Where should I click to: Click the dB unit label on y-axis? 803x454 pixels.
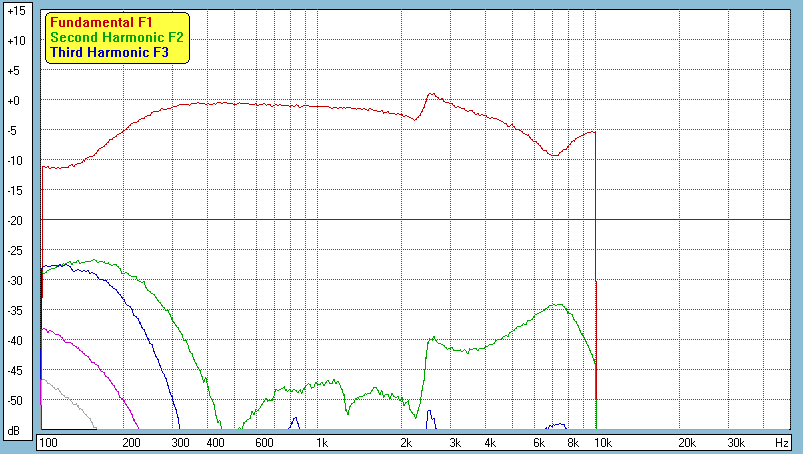click(15, 430)
